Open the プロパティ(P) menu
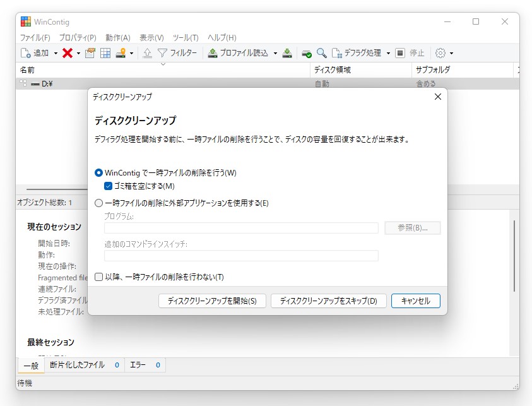532x406 pixels. [x=78, y=38]
